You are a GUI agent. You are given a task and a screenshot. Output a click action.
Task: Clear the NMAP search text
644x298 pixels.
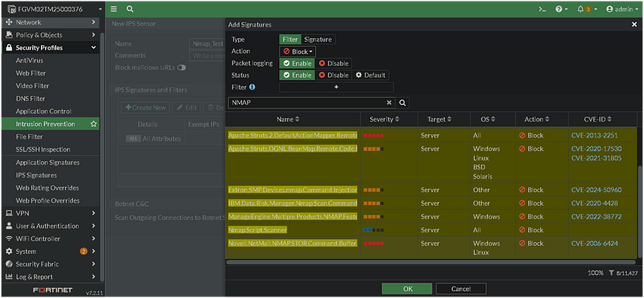(x=389, y=102)
